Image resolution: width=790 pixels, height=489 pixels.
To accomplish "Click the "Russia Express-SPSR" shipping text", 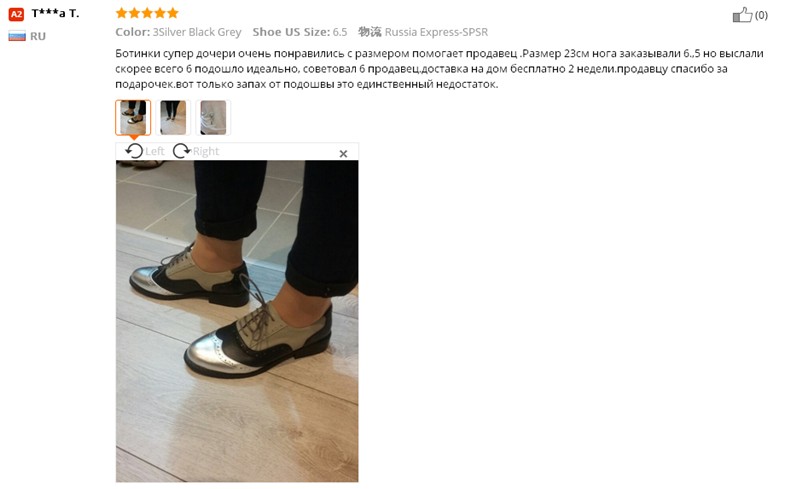I will pos(436,32).
